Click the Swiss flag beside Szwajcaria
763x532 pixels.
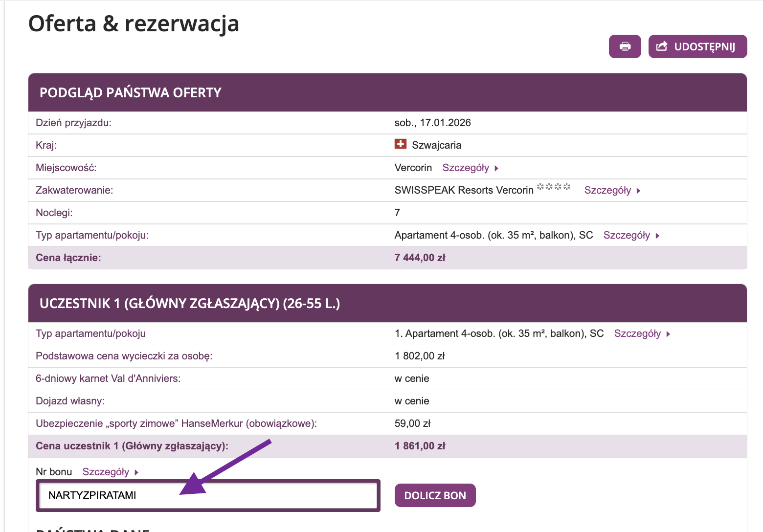click(x=401, y=144)
